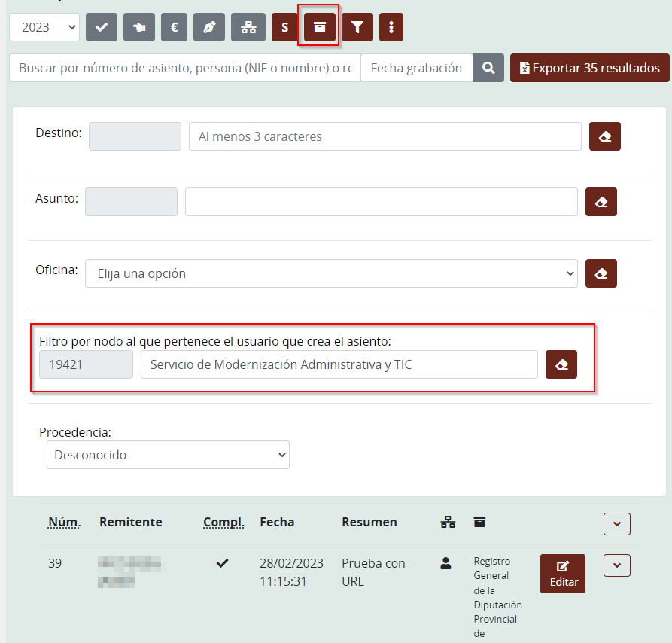Click the euro symbol toolbar button
672x643 pixels.
(x=175, y=27)
